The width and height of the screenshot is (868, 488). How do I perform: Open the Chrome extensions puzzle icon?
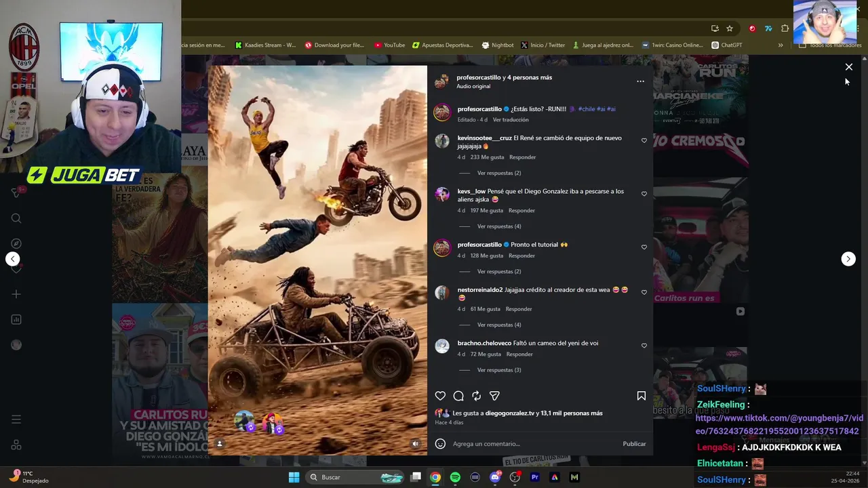coord(785,28)
